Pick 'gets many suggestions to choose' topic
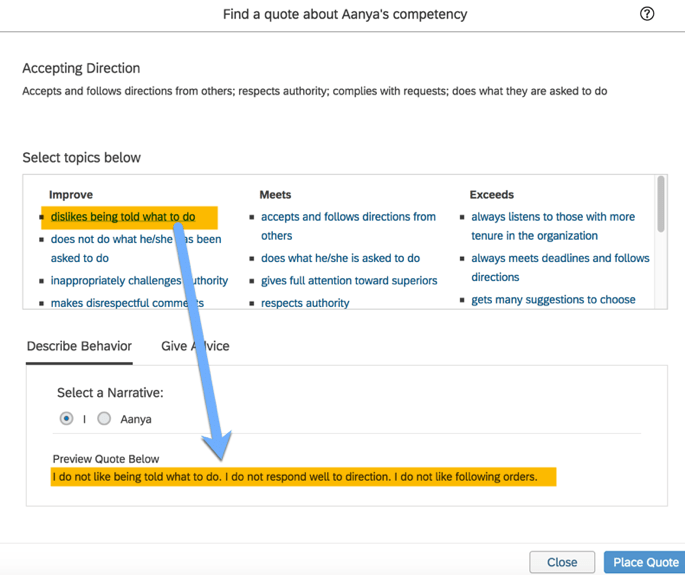This screenshot has width=685, height=575. point(553,300)
